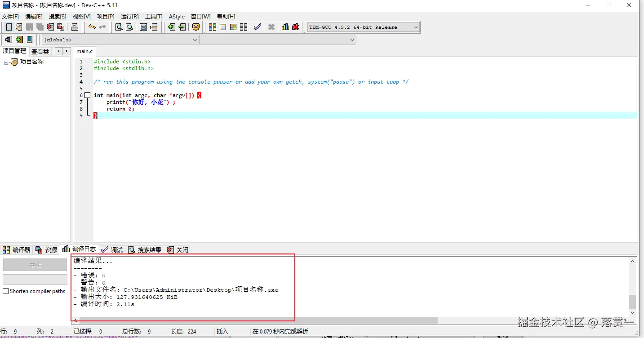The height and width of the screenshot is (338, 644).
Task: Close the current file toolbar icon
Action: (50, 27)
